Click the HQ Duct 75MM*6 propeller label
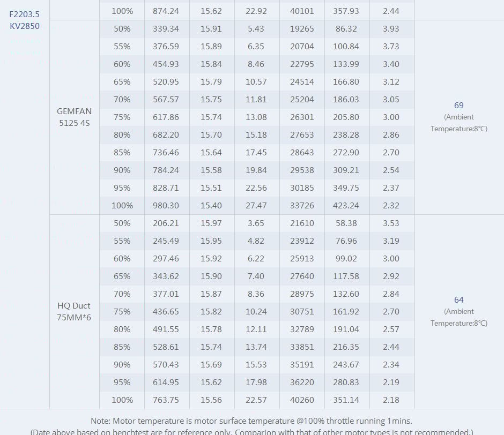This screenshot has width=504, height=435. (75, 311)
